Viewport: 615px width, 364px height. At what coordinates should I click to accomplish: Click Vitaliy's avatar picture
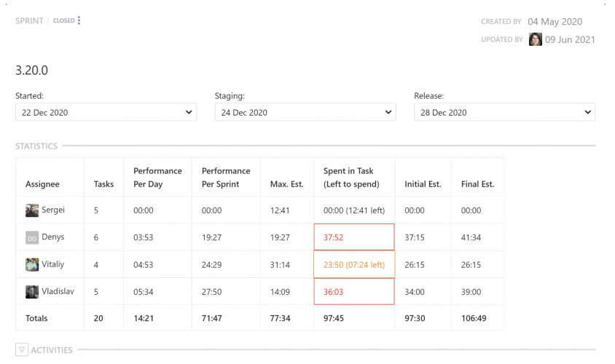32,264
